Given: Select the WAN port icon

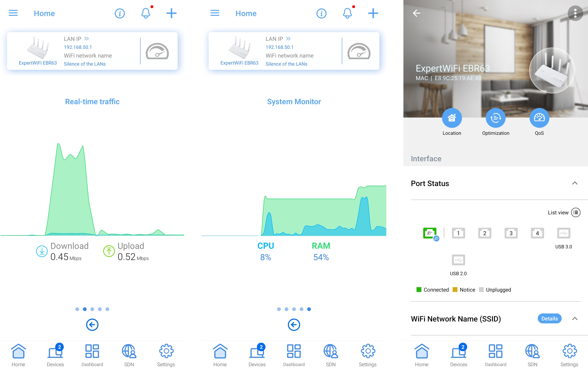Looking at the screenshot, I should [x=430, y=233].
